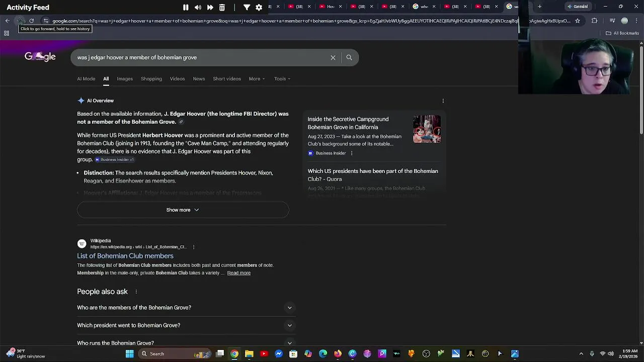
Task: Switch to the 'How' YouTube tab
Action: [331, 7]
